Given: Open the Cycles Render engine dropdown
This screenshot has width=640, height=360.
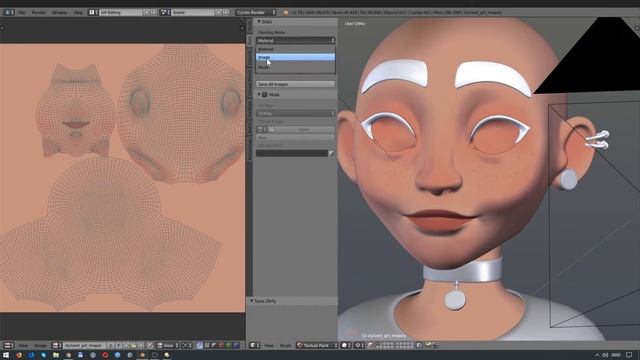Looking at the screenshot, I should coord(256,12).
